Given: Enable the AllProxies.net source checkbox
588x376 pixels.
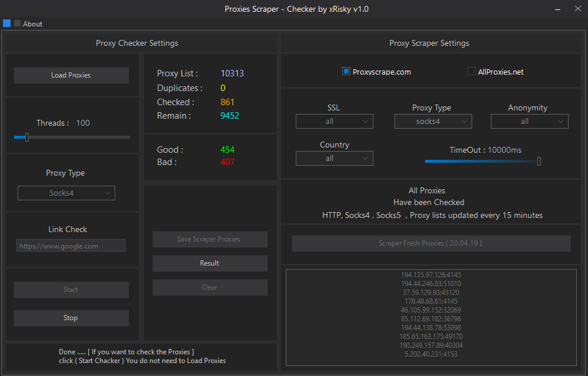Looking at the screenshot, I should click(x=472, y=72).
